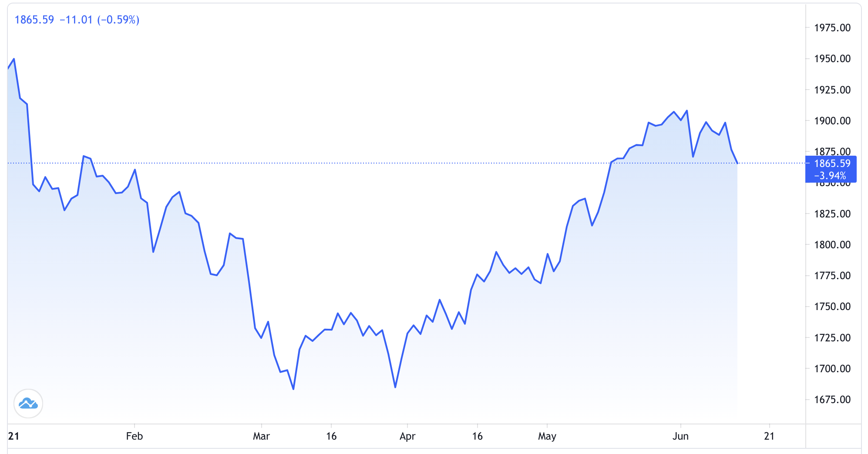Viewport: 868px width, 454px height.
Task: Open the time axis settings
Action: 392,436
